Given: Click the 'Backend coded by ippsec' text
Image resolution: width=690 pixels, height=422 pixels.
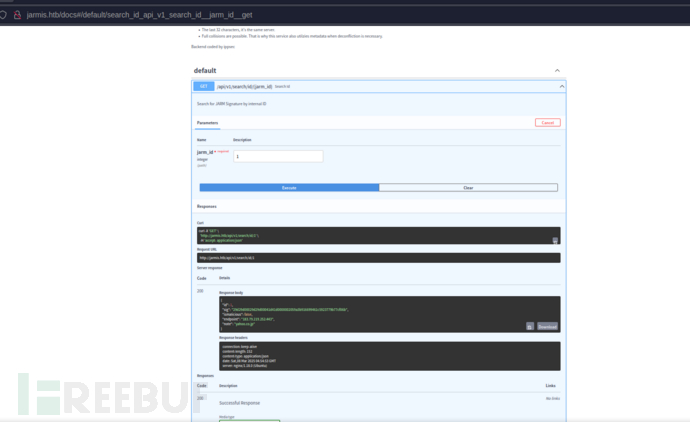Looking at the screenshot, I should [213, 47].
